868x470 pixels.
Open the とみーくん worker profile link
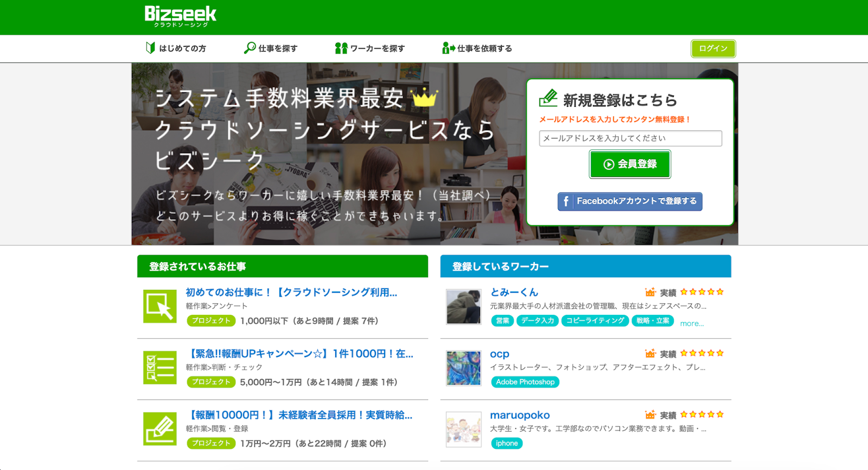coord(514,293)
